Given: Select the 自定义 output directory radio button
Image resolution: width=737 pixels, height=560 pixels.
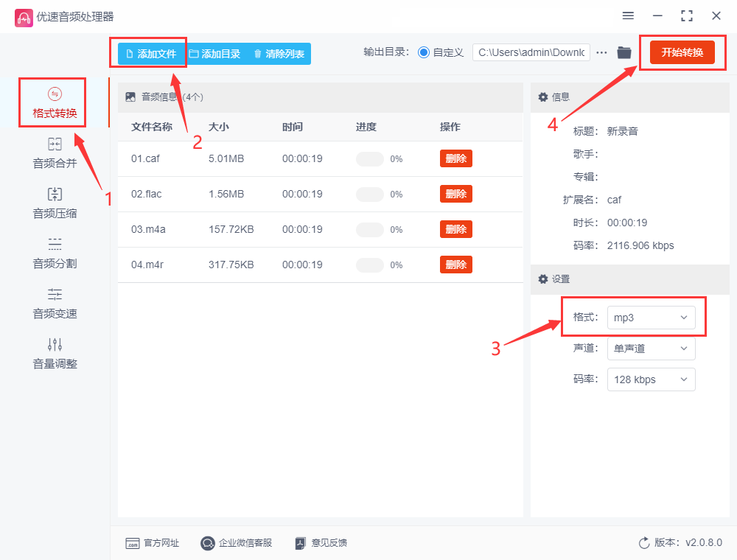Looking at the screenshot, I should (424, 52).
